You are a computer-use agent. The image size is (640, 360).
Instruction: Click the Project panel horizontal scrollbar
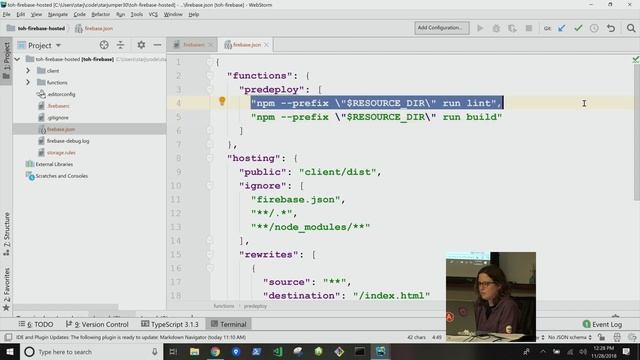pyautogui.click(x=65, y=307)
